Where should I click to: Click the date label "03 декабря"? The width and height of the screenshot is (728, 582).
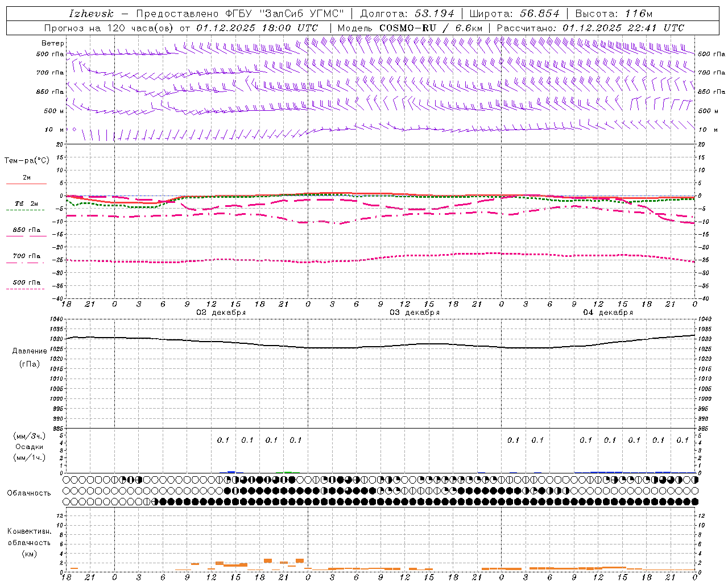point(414,313)
